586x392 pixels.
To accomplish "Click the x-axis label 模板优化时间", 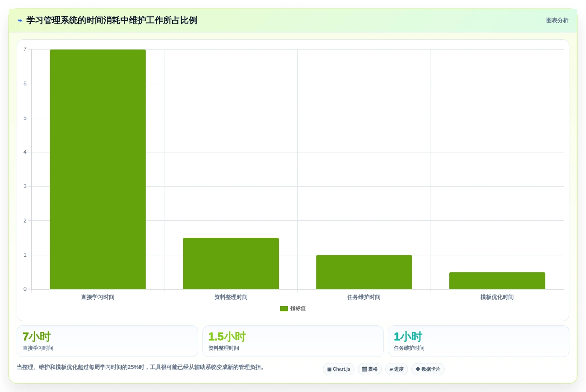I will (x=497, y=297).
